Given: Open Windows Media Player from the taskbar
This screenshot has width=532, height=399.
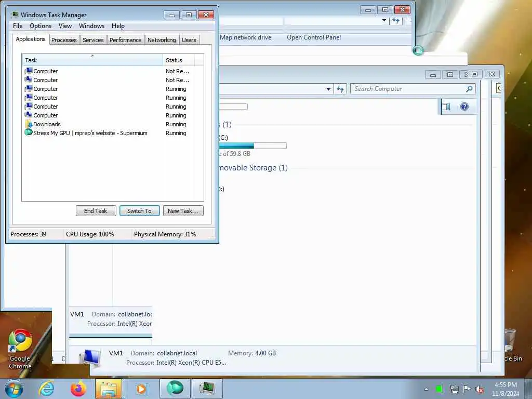Looking at the screenshot, I should pos(141,389).
